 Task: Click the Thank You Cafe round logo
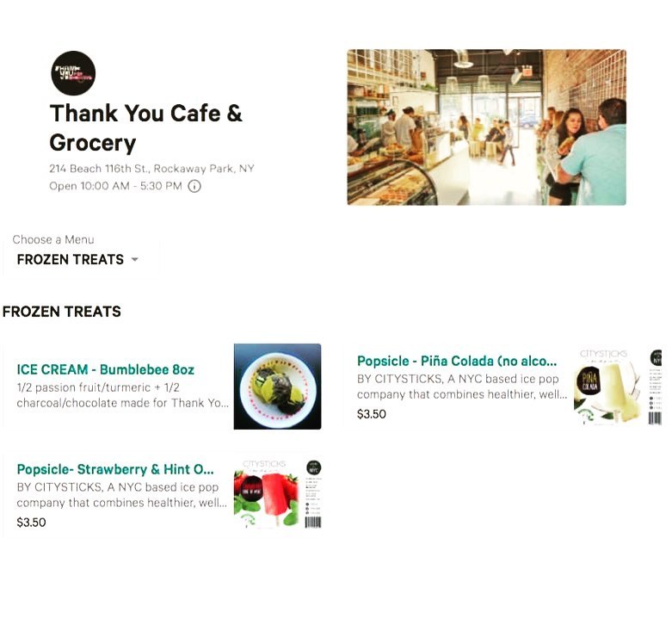coord(73,73)
